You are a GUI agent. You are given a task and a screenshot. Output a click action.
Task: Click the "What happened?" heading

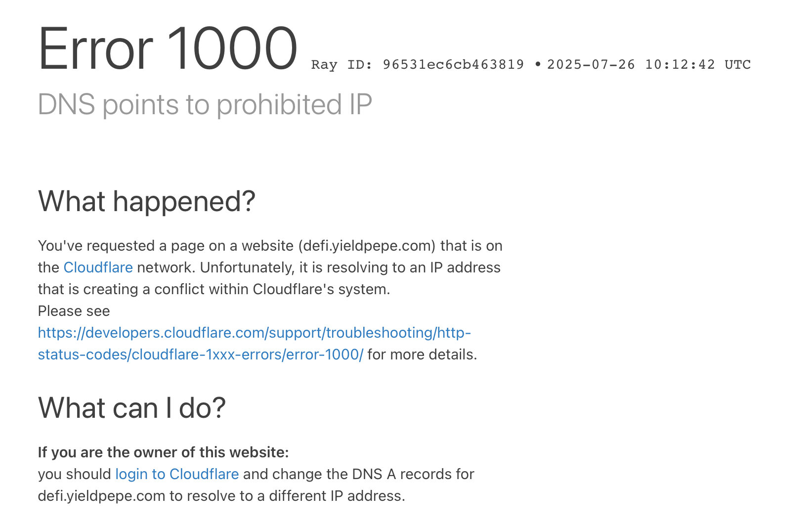(x=147, y=201)
